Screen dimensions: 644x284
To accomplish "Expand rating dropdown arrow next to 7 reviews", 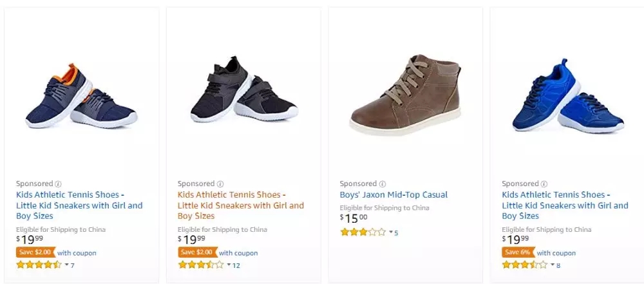I will [66, 265].
